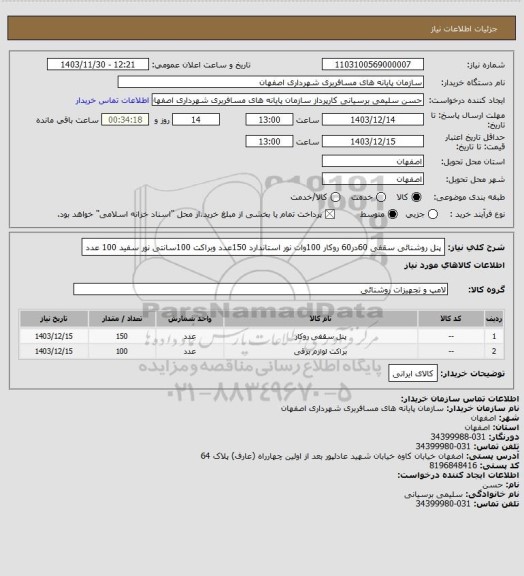This screenshot has height=576, width=524.
Task: Click the organization phone number after تلفن تماس under شهر
Action: click(443, 446)
